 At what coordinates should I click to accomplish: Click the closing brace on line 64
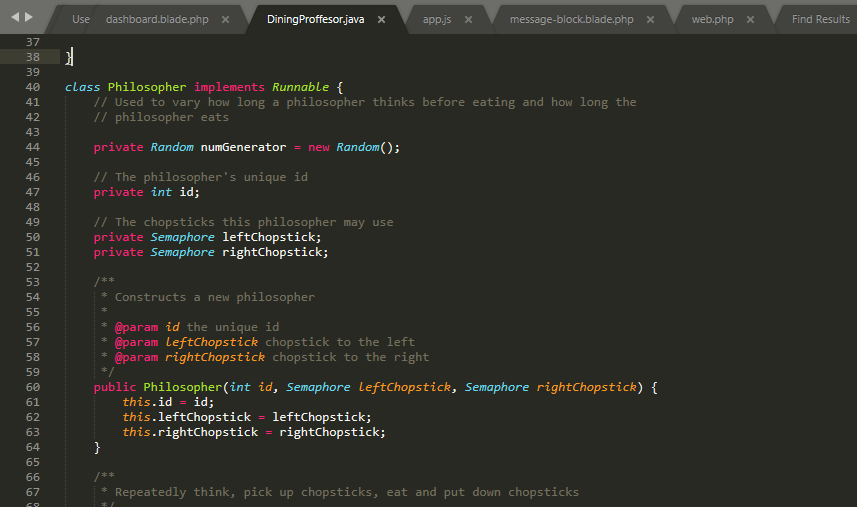pyautogui.click(x=97, y=447)
